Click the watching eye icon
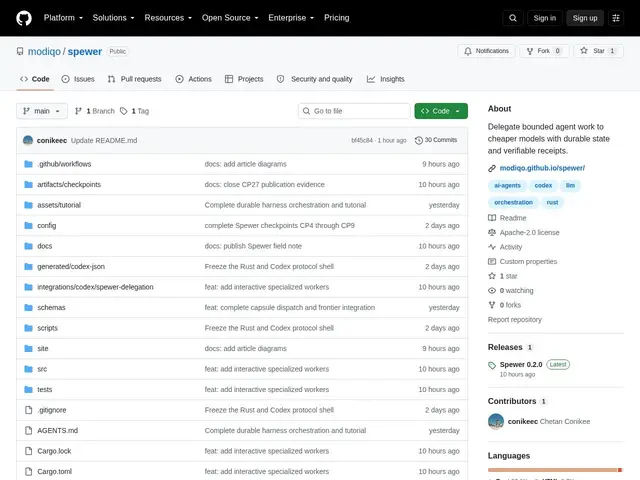Image resolution: width=640 pixels, height=480 pixels. tap(492, 291)
